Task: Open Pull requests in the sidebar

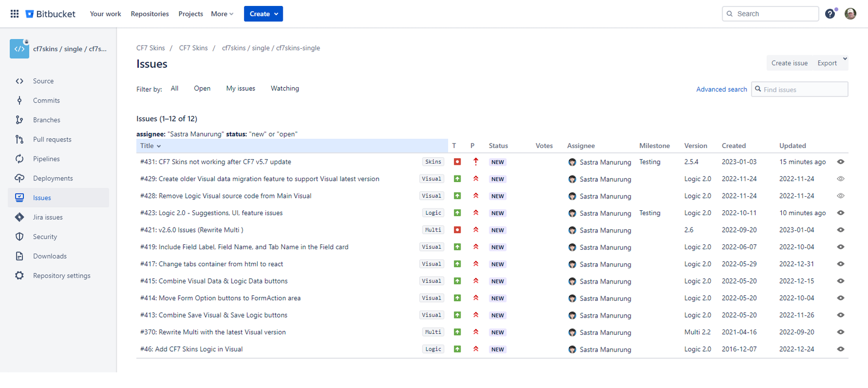Action: pos(52,140)
